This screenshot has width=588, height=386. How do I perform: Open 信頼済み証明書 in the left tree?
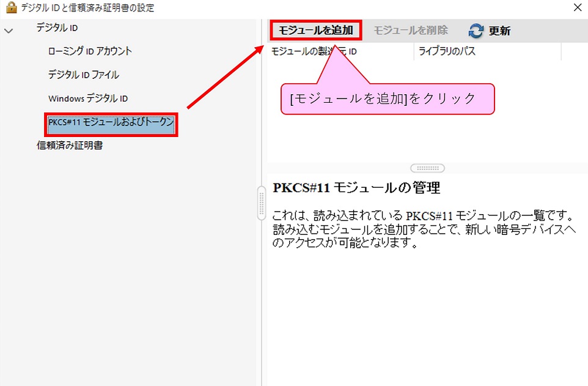coord(70,146)
